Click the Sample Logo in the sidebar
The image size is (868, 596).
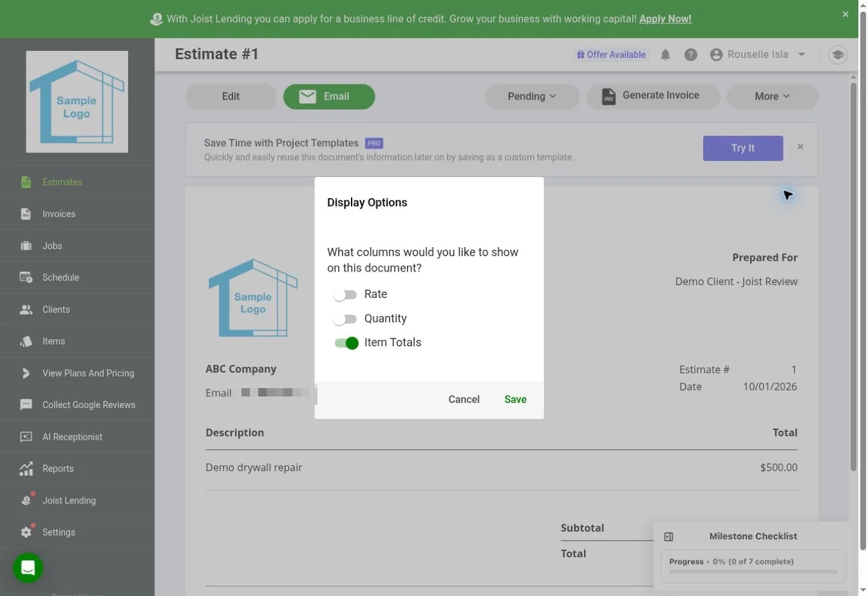point(77,102)
